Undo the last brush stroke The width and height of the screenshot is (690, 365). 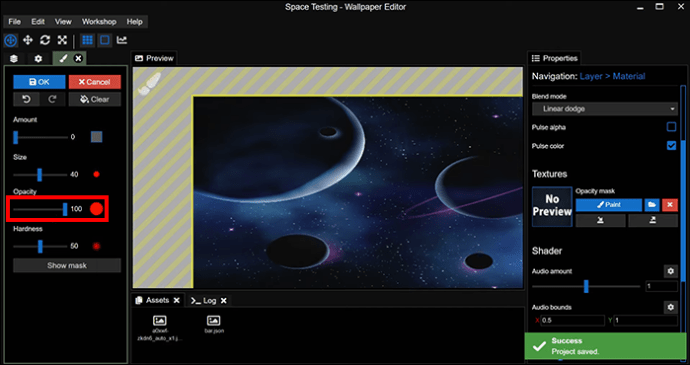click(26, 100)
